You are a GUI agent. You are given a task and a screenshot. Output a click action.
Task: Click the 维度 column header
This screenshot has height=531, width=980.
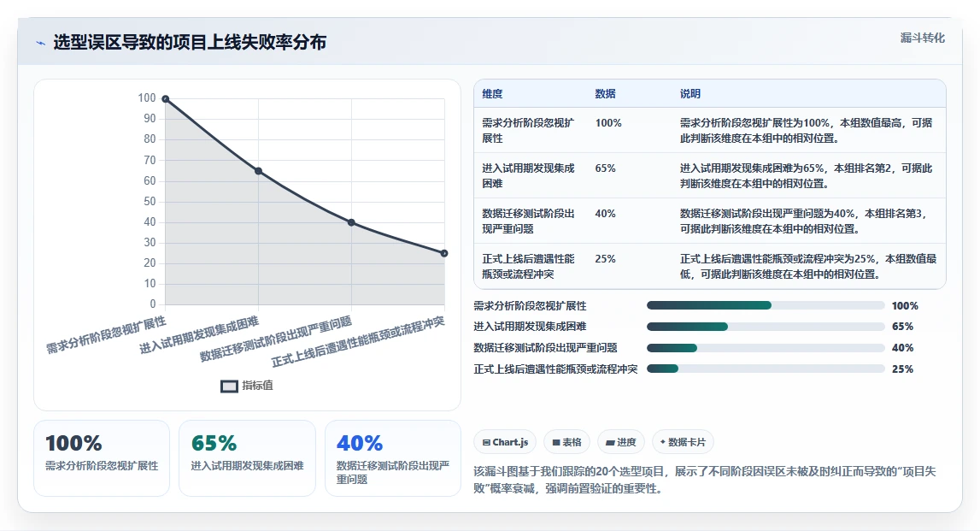(492, 94)
